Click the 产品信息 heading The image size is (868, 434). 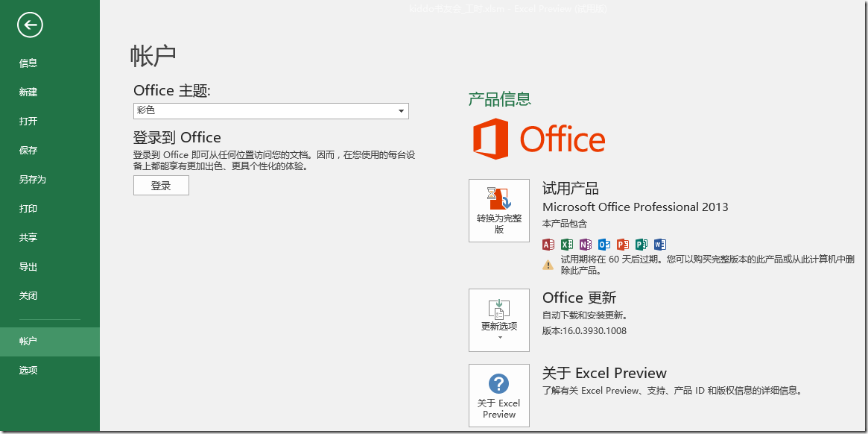[x=500, y=99]
